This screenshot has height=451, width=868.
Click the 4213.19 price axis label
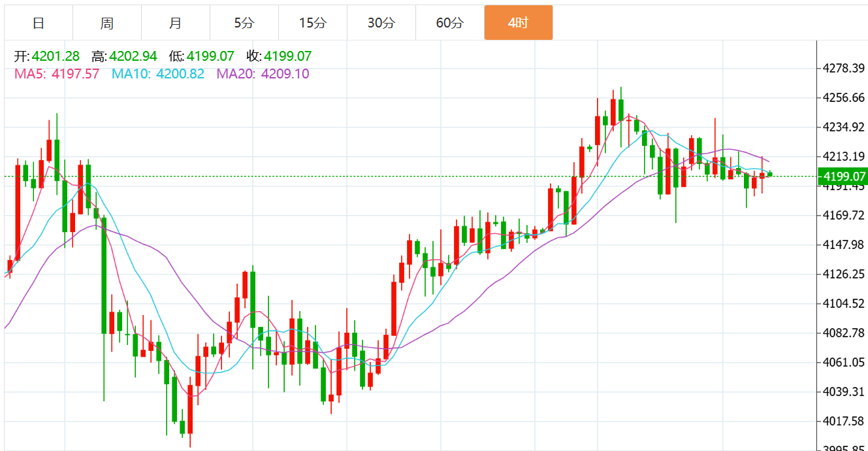[844, 157]
